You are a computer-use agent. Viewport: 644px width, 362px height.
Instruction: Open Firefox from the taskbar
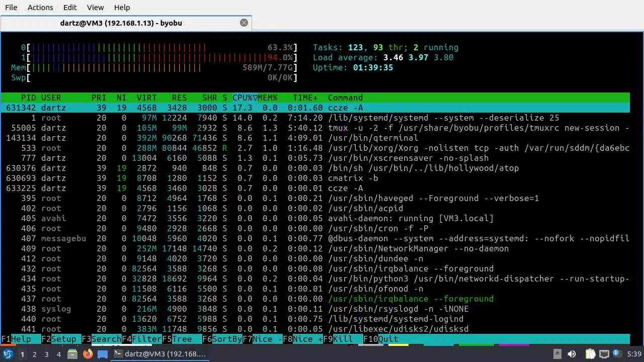coord(88,354)
